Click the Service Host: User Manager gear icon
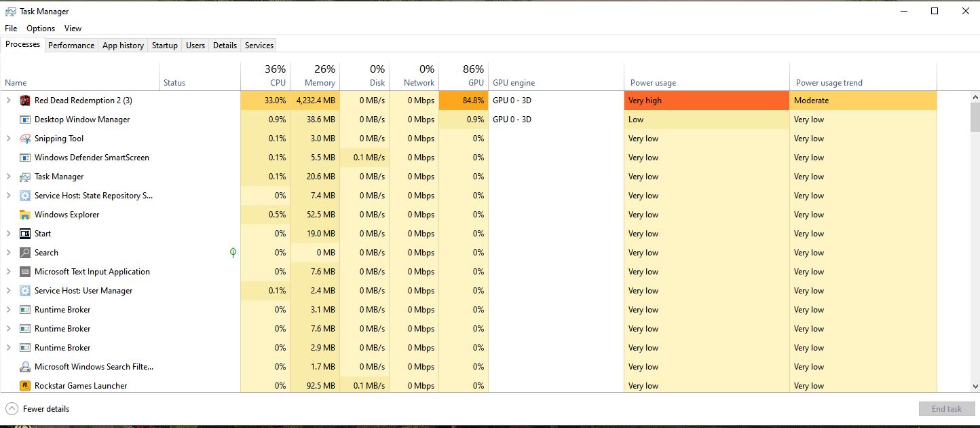Screen dimensions: 980x428 25,291
